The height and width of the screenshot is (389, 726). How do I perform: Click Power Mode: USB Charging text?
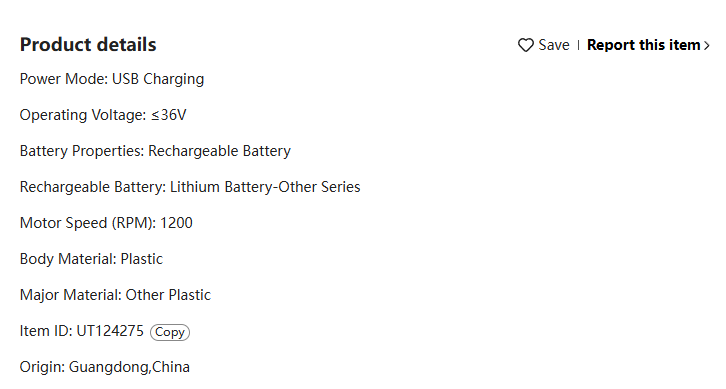(x=112, y=79)
